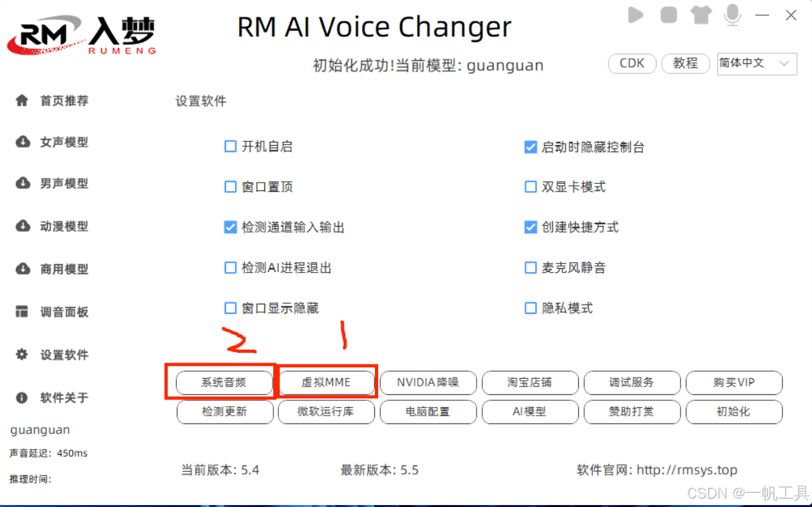Enable the 窗口置顶 checkbox
This screenshot has width=812, height=507.
tap(230, 187)
